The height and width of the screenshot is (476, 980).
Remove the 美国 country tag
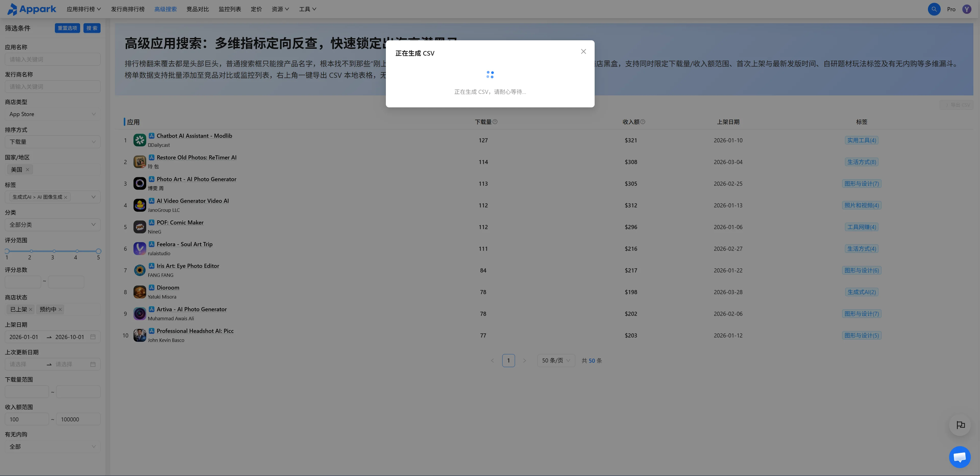point(27,170)
